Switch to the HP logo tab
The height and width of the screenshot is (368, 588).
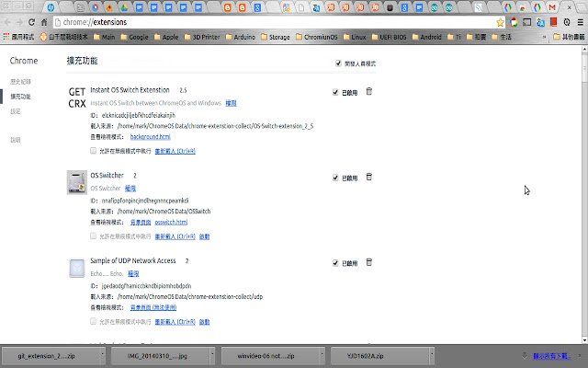pos(51,7)
